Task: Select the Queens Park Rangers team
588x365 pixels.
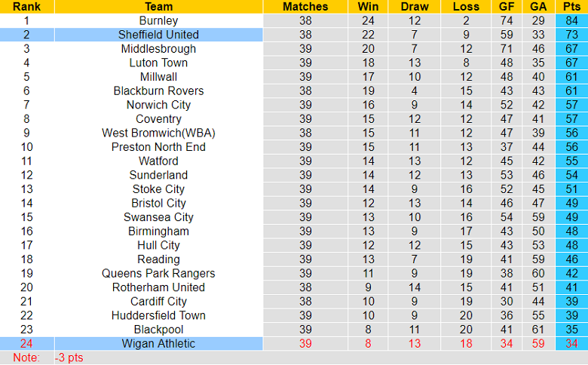Action: tap(158, 274)
